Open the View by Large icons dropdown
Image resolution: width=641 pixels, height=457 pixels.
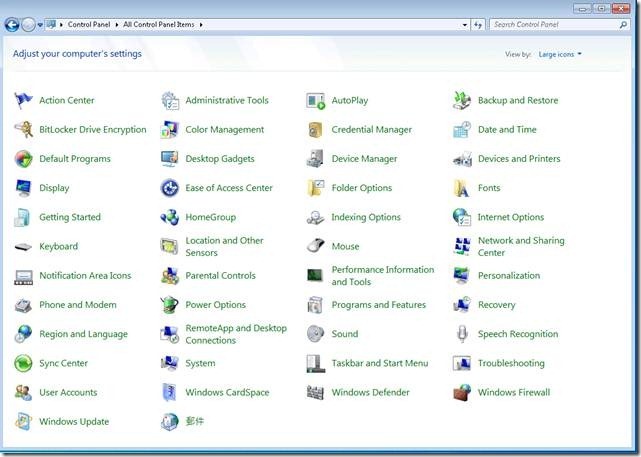click(x=560, y=54)
